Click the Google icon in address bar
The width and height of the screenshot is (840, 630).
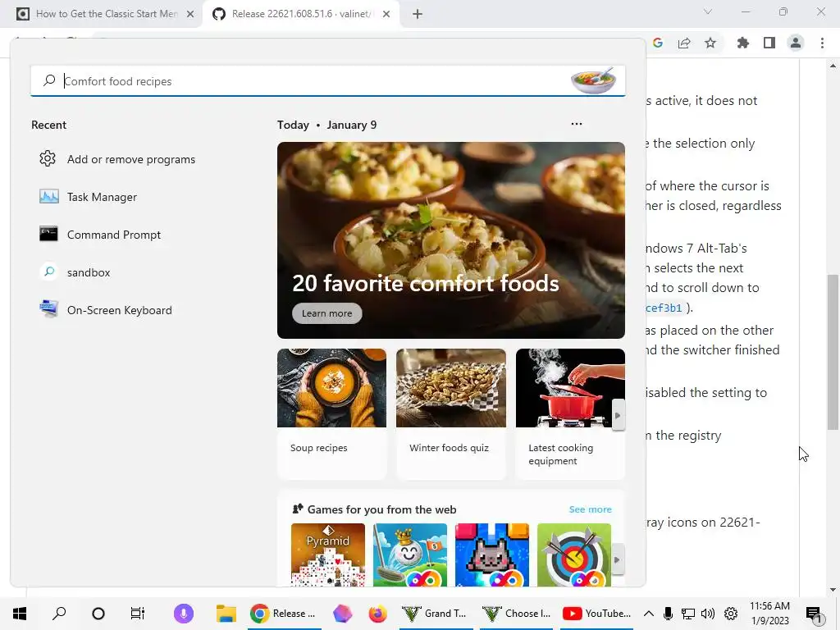(x=658, y=43)
